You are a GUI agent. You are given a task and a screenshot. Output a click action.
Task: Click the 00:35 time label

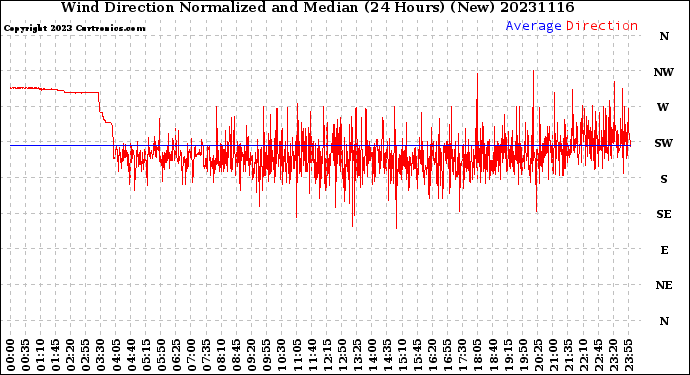(26, 355)
